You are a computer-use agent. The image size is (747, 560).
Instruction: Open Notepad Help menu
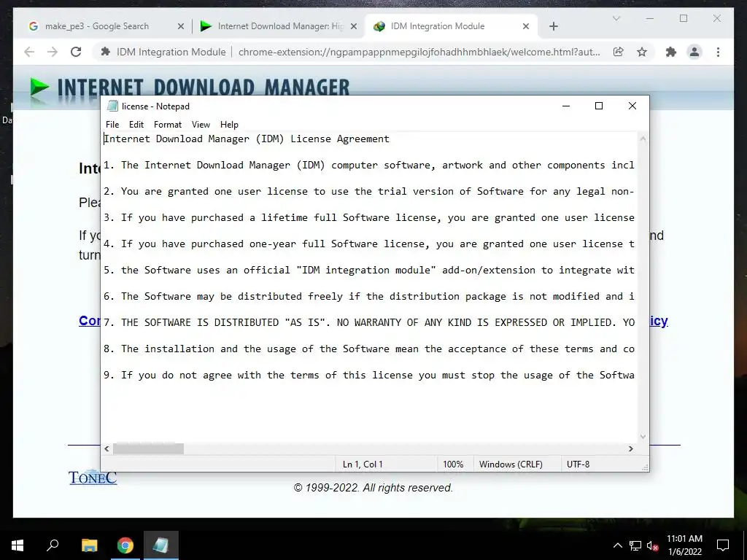click(229, 124)
